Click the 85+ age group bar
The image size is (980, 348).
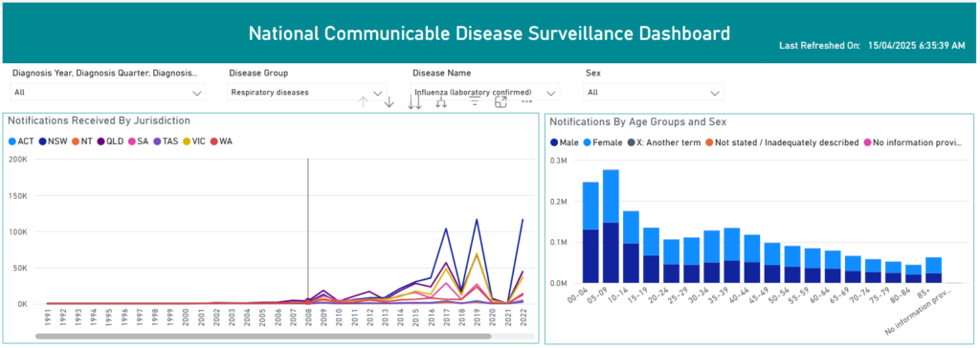(x=933, y=270)
